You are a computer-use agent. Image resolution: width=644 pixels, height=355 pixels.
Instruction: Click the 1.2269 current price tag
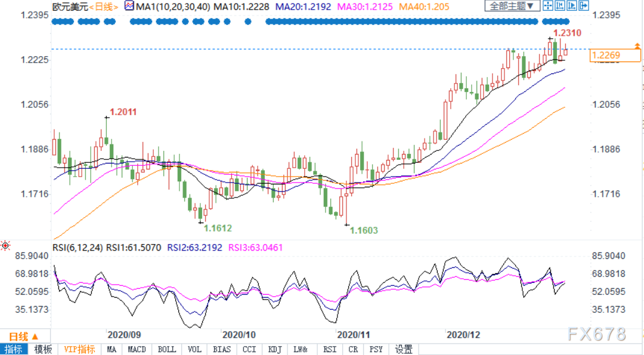tap(614, 56)
